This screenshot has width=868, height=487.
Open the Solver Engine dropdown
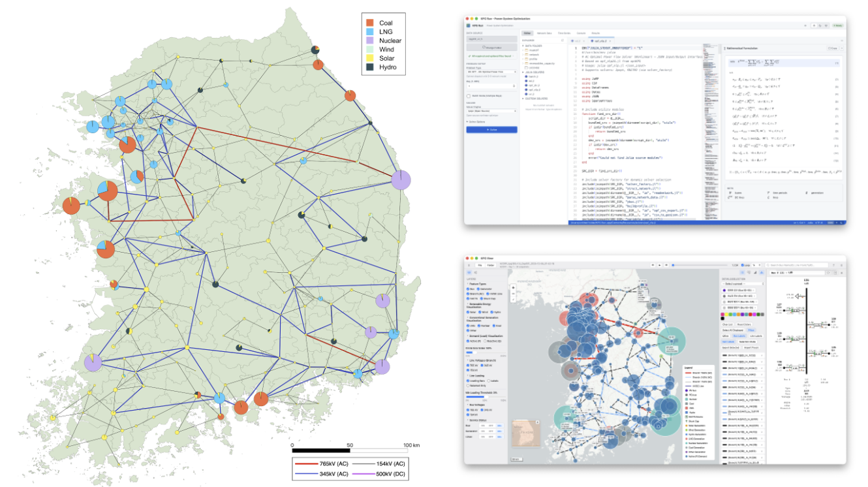[491, 111]
